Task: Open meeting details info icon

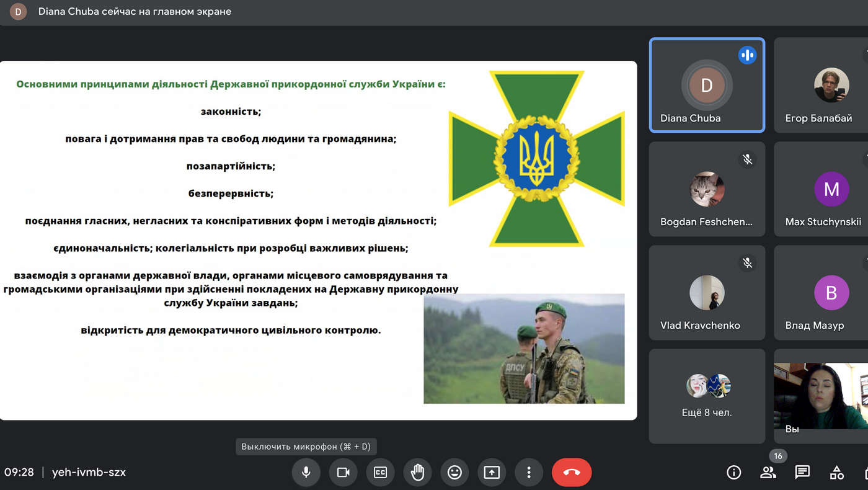Action: point(733,473)
